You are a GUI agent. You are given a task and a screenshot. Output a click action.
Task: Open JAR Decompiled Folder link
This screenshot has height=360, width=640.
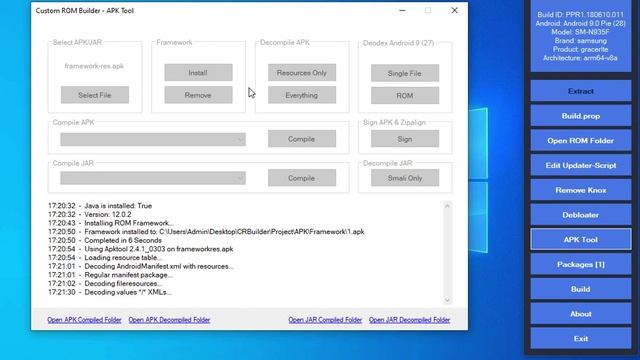409,320
